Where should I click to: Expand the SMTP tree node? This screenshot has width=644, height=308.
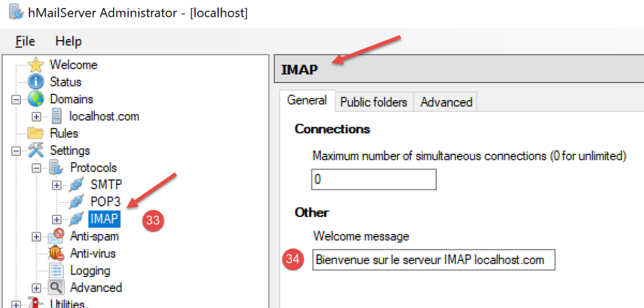[x=56, y=185]
